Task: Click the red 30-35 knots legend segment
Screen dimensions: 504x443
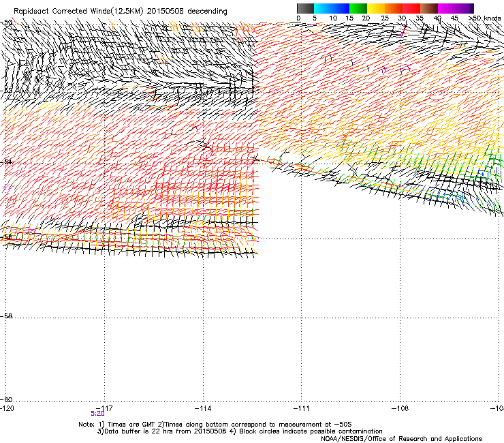Action: (x=411, y=8)
